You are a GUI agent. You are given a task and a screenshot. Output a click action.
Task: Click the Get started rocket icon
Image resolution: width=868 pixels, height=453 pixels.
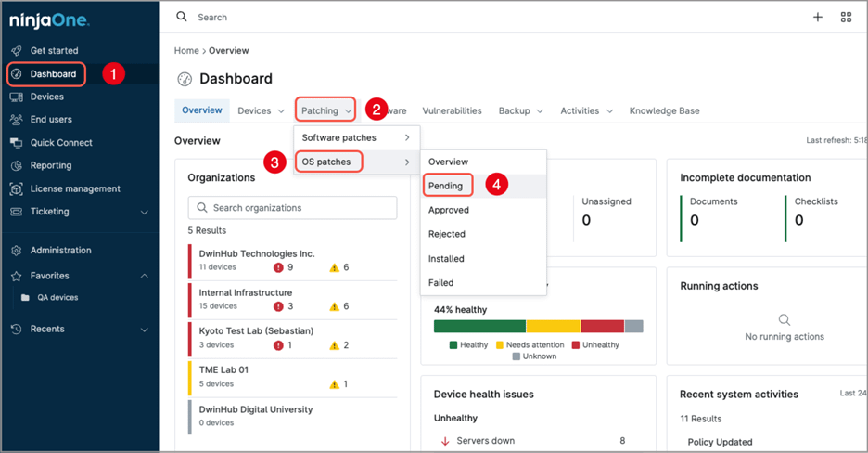click(17, 51)
